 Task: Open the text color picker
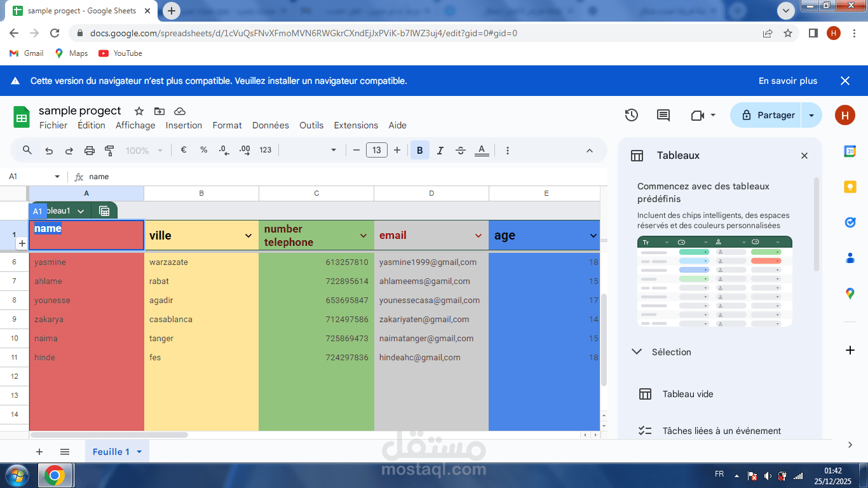click(481, 150)
